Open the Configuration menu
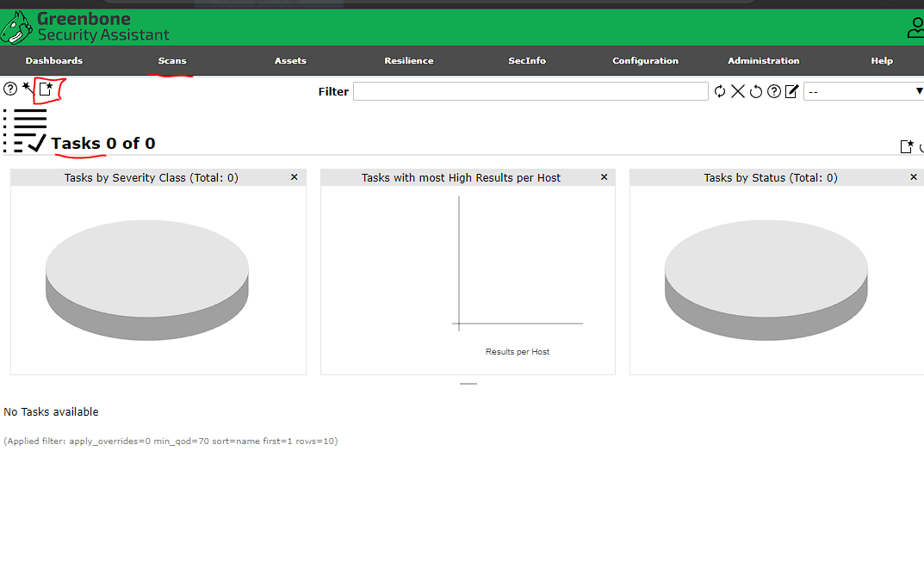 click(x=645, y=61)
